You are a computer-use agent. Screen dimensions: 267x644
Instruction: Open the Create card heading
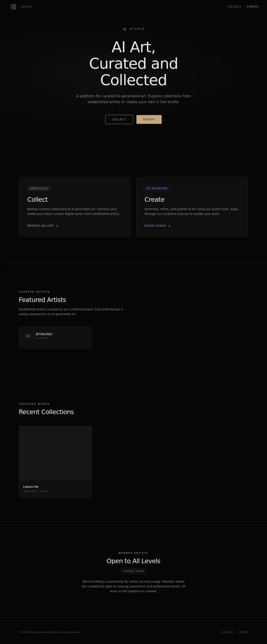tap(154, 200)
